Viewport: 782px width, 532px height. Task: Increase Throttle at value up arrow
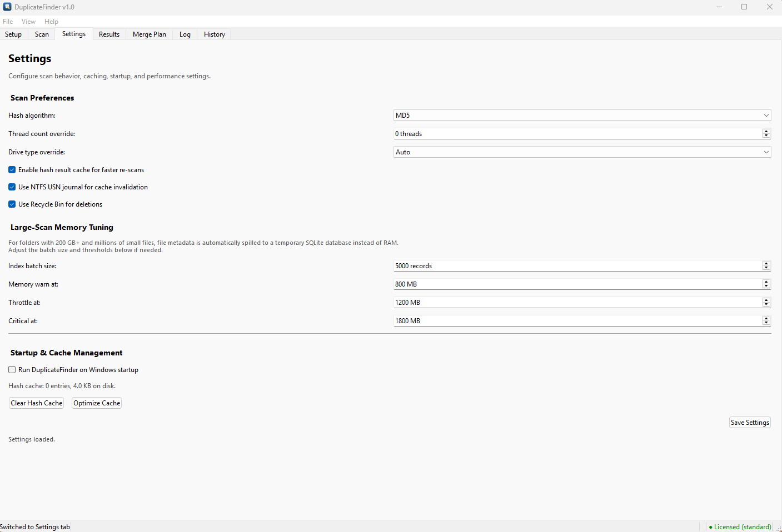click(x=766, y=300)
